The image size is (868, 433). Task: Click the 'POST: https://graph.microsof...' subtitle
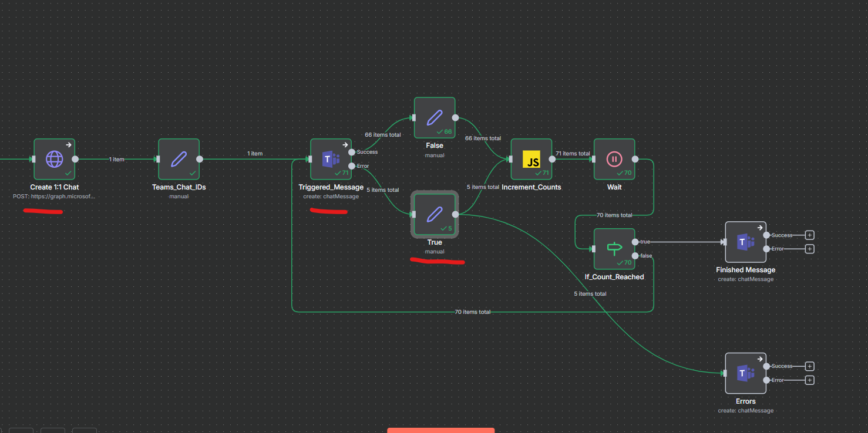[54, 197]
